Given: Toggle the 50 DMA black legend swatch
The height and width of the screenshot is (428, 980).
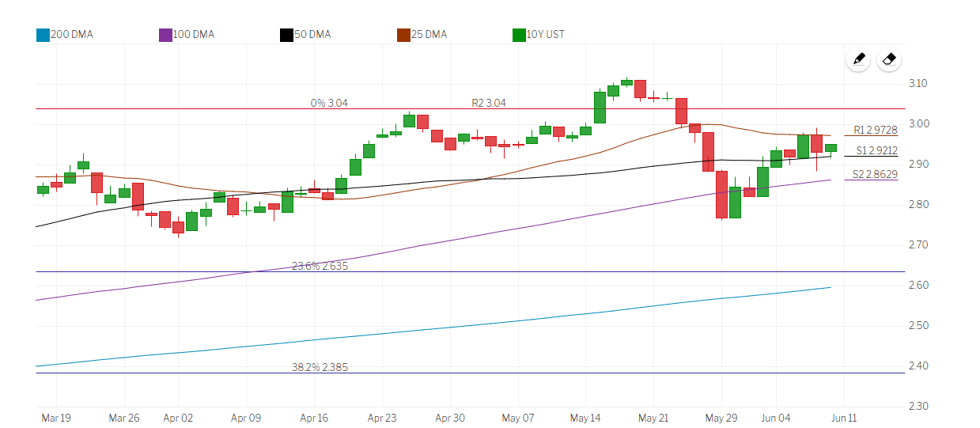Looking at the screenshot, I should tap(286, 35).
